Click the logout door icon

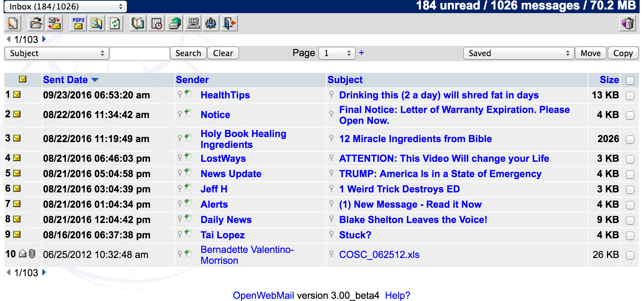coord(230,24)
